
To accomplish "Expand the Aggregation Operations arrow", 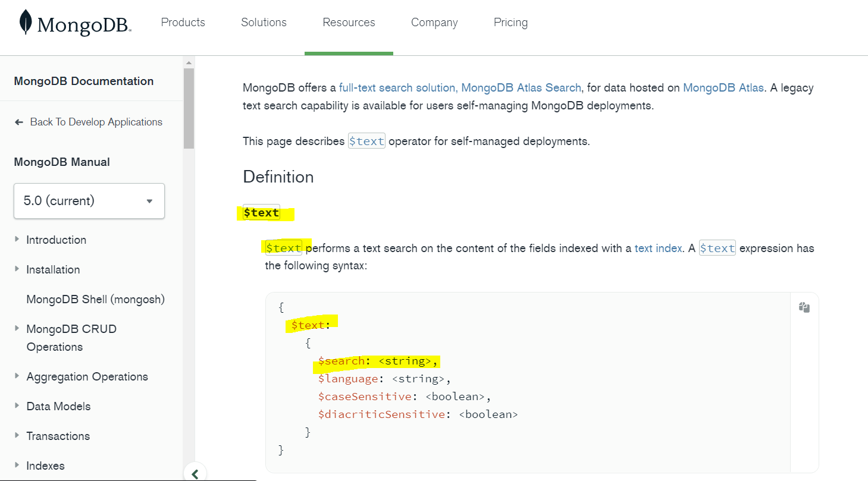I will [x=17, y=376].
